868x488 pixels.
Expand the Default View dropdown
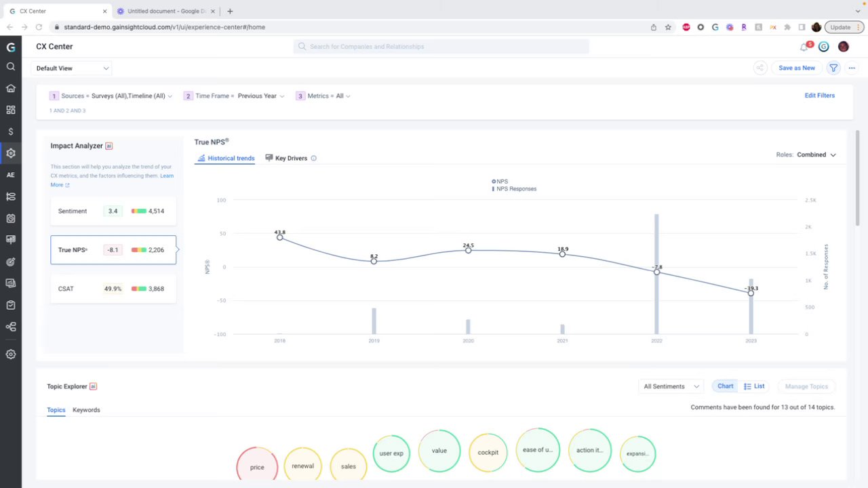[73, 68]
